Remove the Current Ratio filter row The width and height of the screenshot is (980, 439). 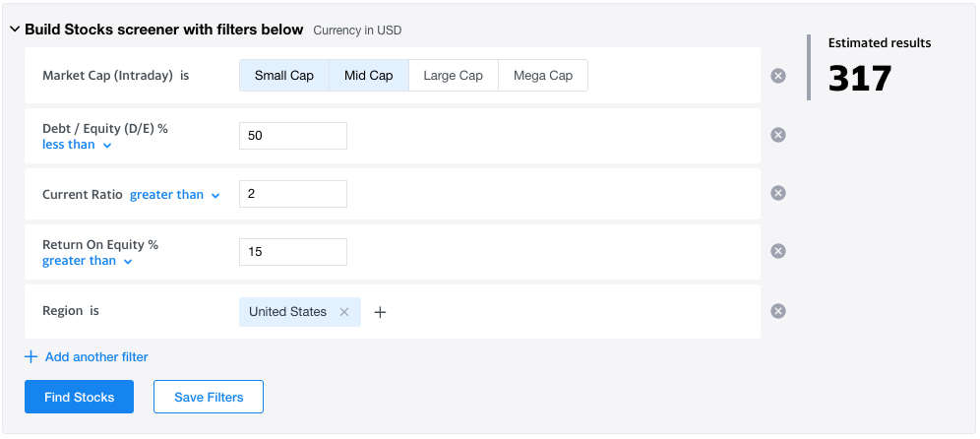(777, 193)
